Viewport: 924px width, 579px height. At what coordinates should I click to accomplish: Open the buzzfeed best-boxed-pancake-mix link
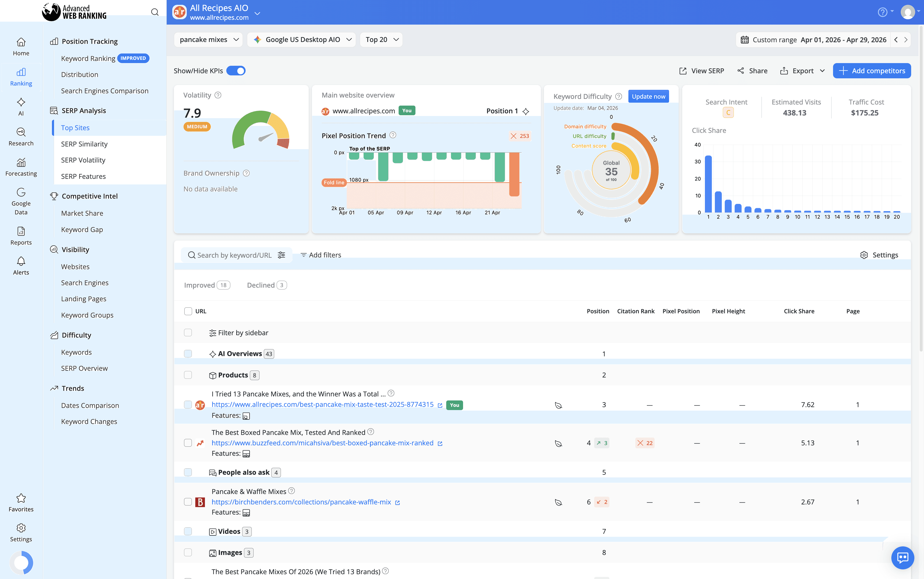coord(322,443)
